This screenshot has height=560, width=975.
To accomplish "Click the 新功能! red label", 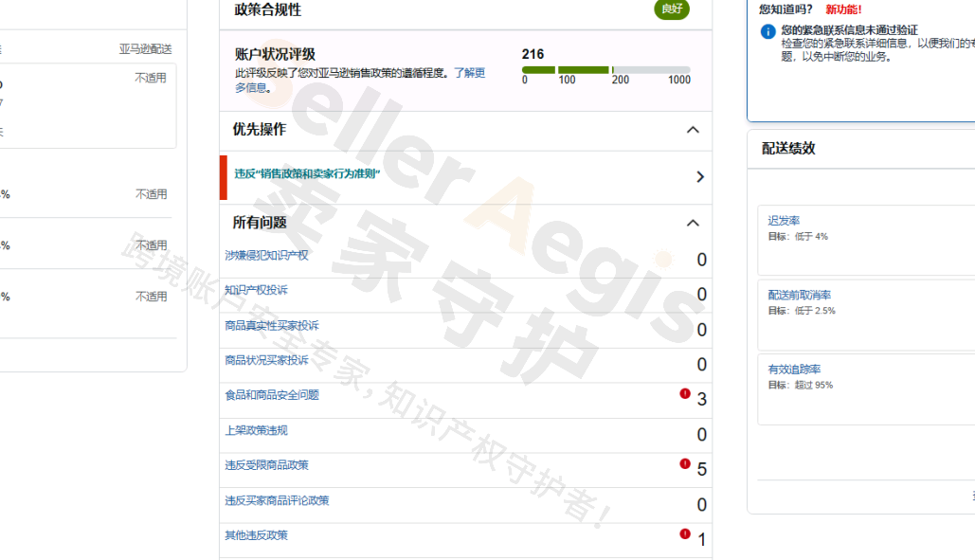I will (843, 9).
